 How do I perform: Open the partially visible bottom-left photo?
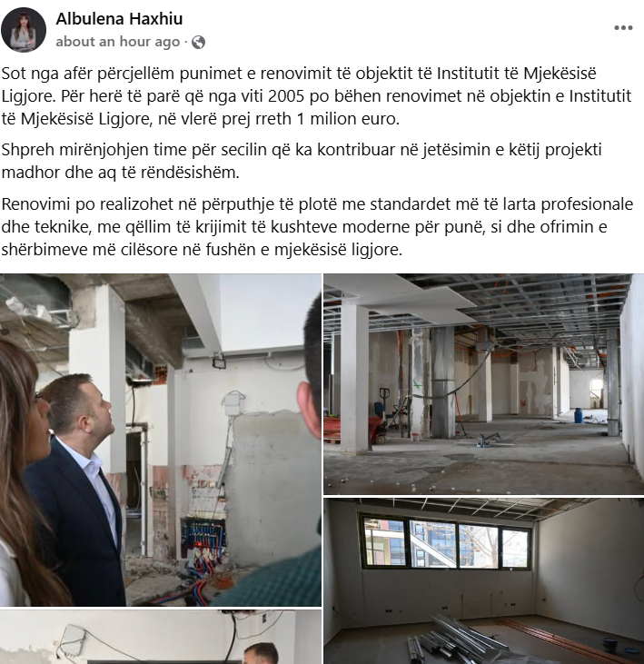tap(161, 637)
